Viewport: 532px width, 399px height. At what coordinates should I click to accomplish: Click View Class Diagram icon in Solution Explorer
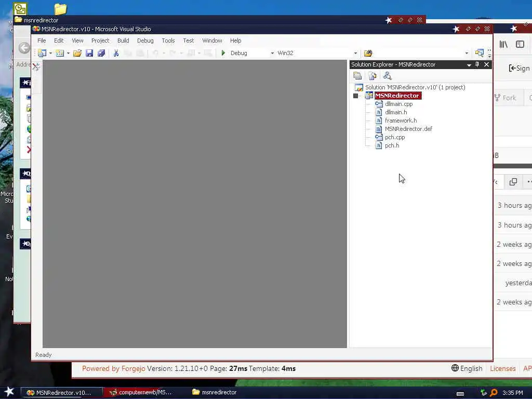pyautogui.click(x=388, y=76)
